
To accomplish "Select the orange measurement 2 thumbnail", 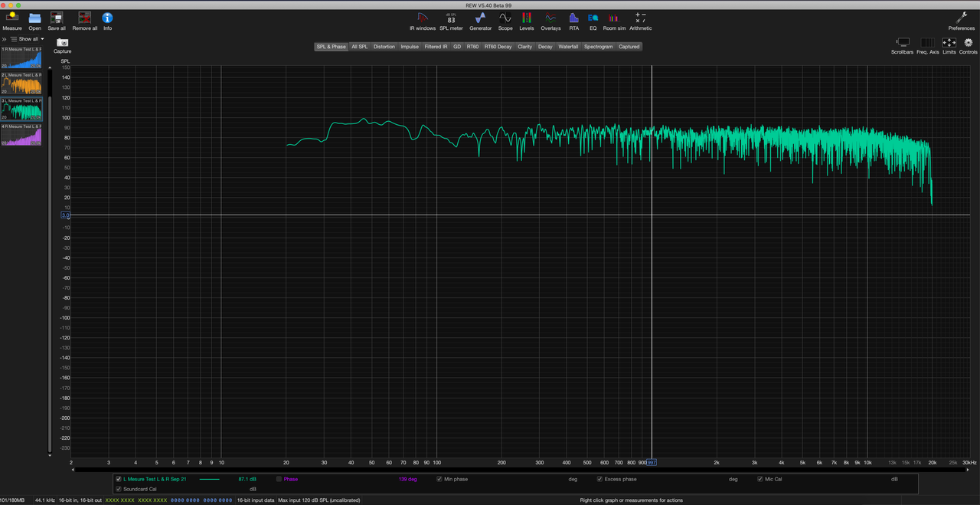I will click(21, 84).
